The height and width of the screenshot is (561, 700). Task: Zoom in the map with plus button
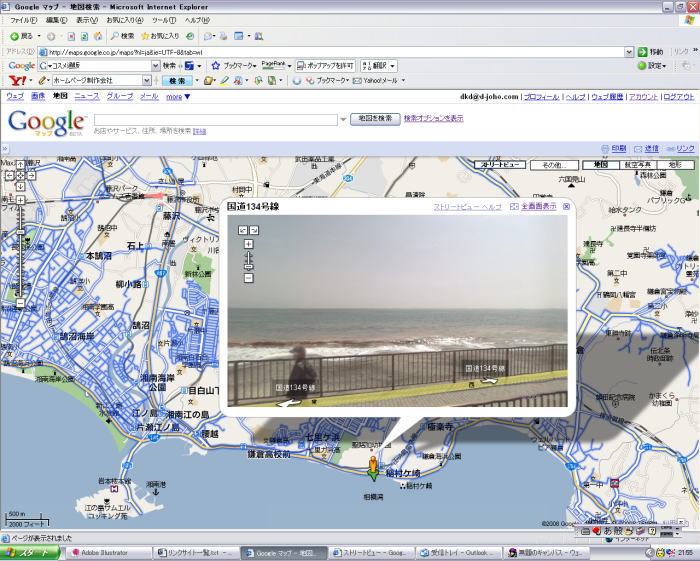pos(20,200)
